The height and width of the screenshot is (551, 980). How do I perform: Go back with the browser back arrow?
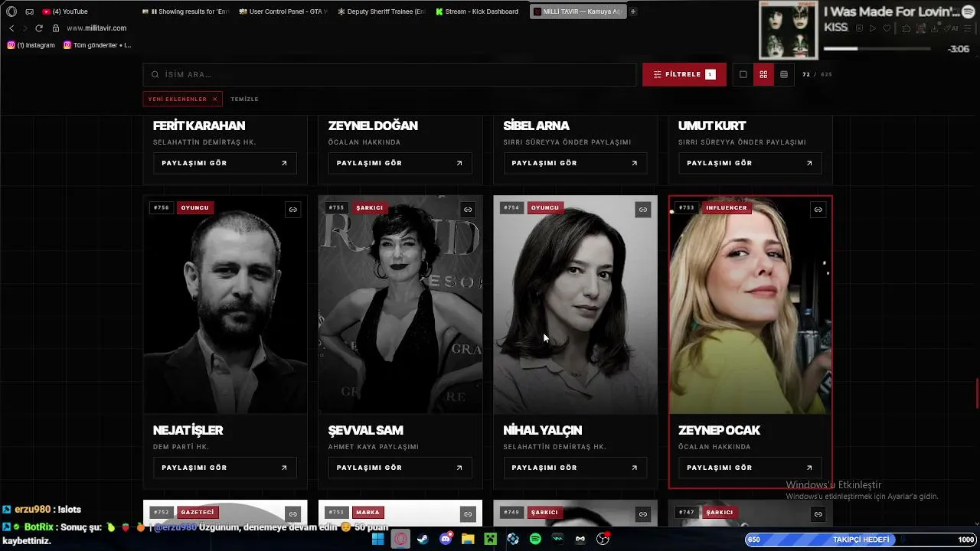(x=11, y=28)
